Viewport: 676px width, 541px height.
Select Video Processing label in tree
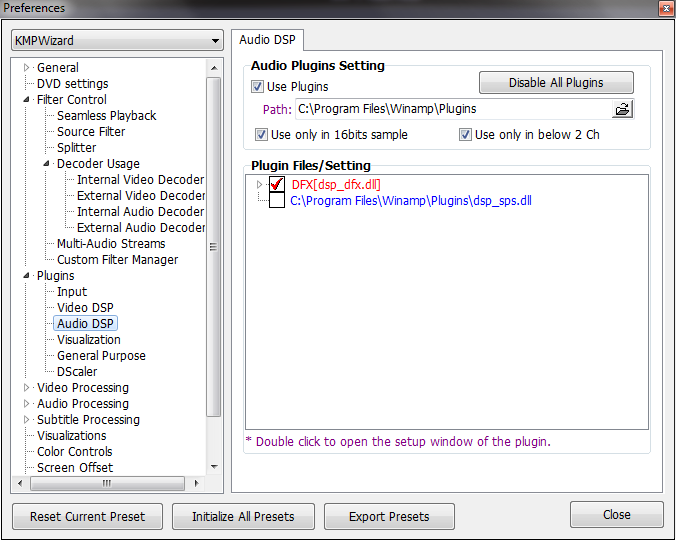coord(83,388)
